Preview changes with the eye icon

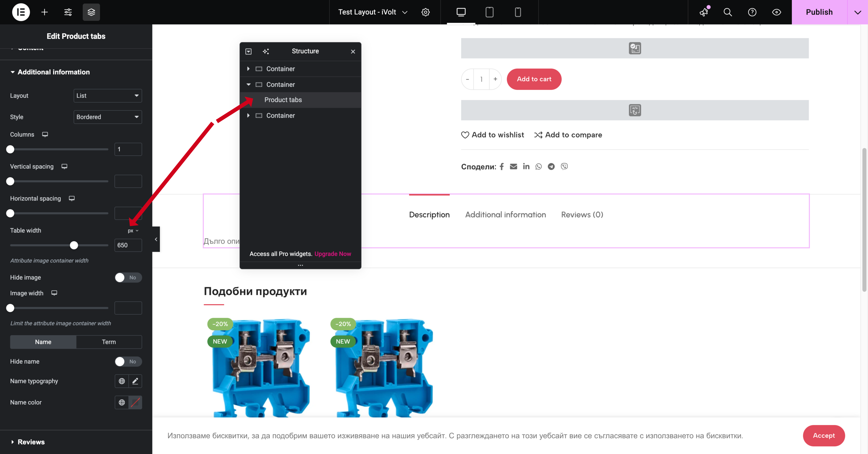pos(776,12)
